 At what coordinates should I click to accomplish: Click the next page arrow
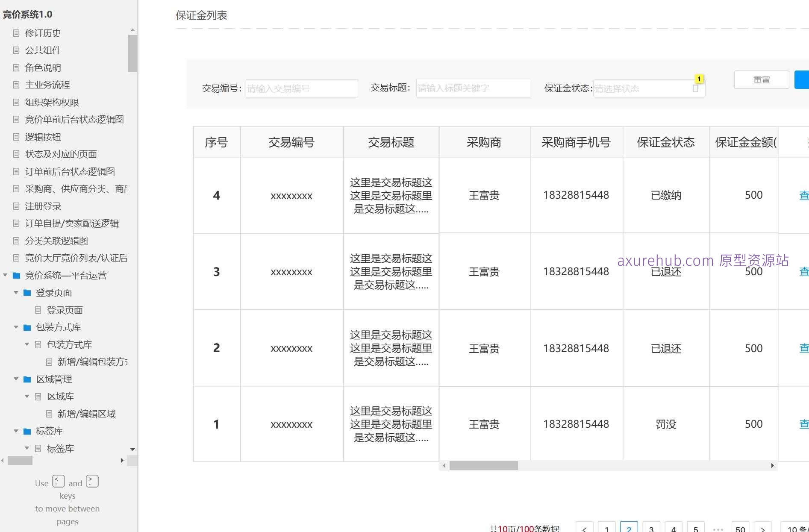(x=762, y=528)
